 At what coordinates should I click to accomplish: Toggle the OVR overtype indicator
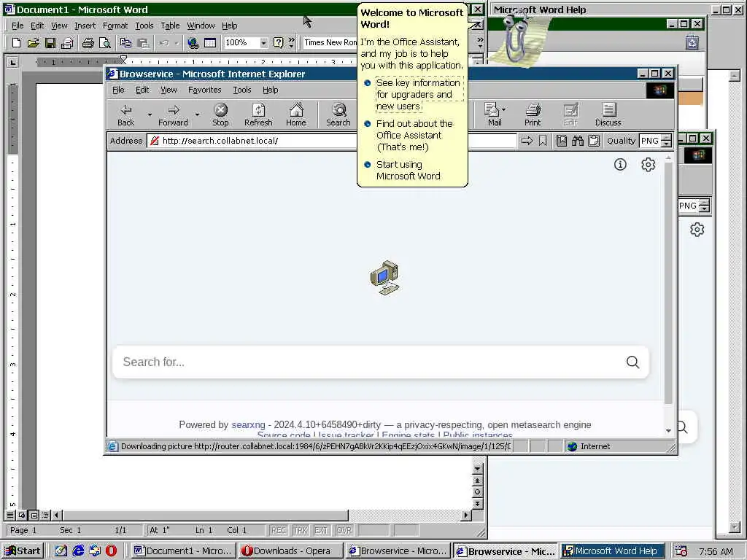click(344, 530)
